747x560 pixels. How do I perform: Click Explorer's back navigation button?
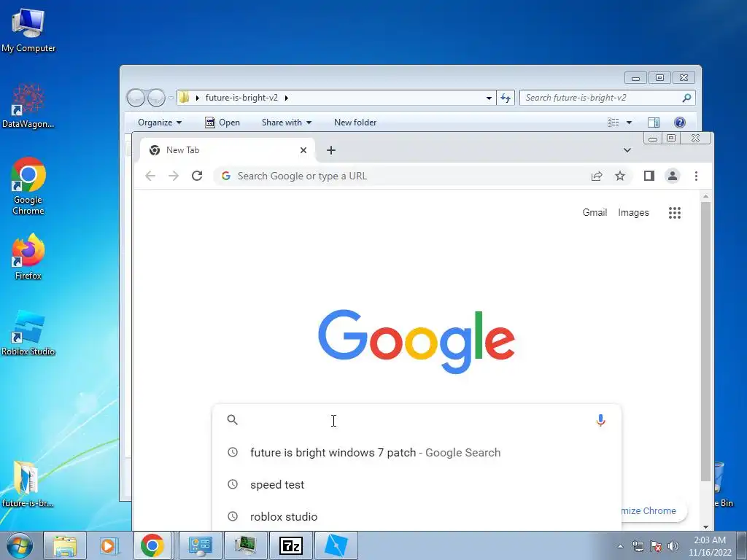[136, 98]
